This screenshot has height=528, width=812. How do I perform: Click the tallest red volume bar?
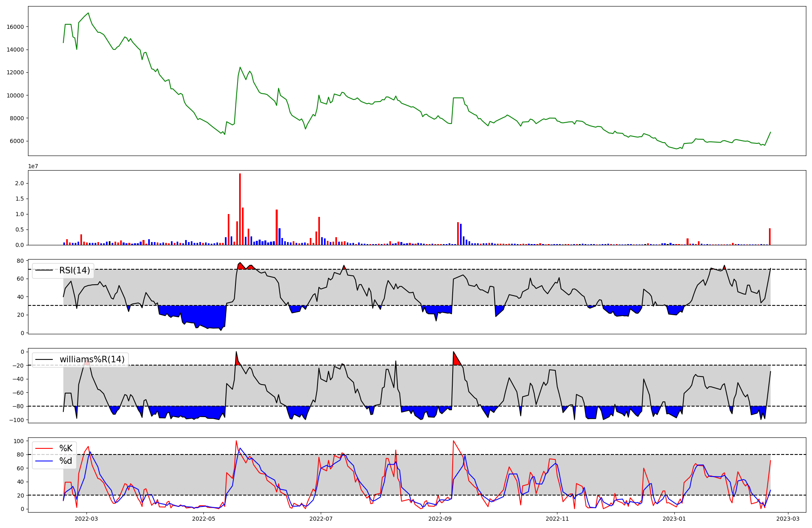coord(240,209)
